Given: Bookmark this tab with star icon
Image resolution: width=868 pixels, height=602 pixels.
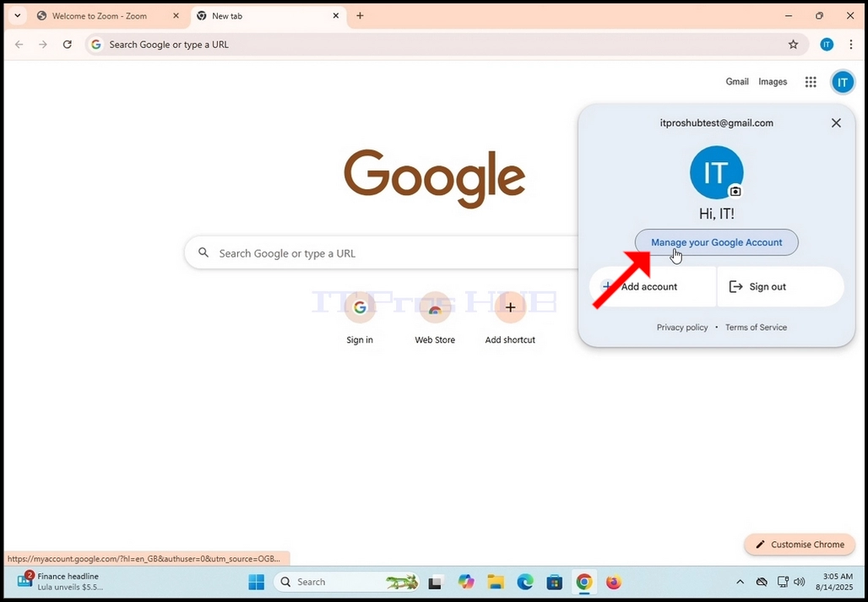Looking at the screenshot, I should pos(793,44).
